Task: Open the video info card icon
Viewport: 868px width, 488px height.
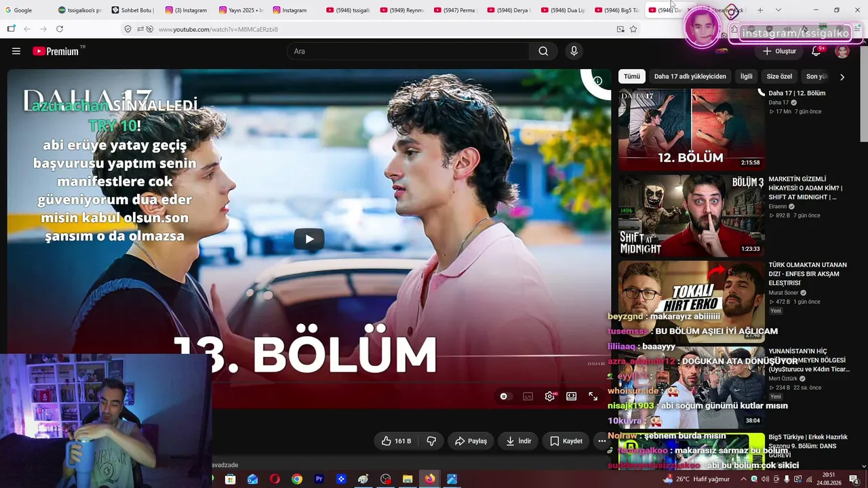Action: (597, 81)
